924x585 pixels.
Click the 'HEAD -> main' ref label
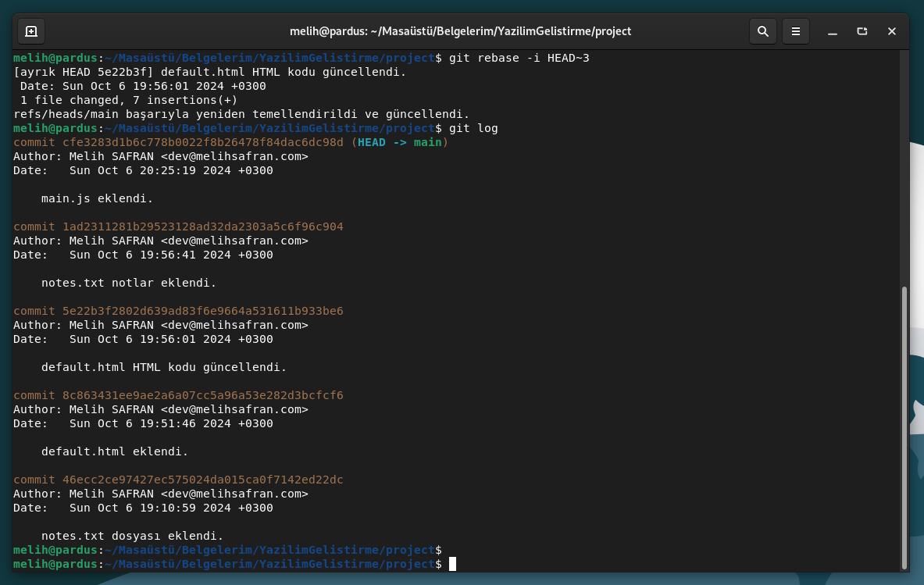pyautogui.click(x=400, y=142)
